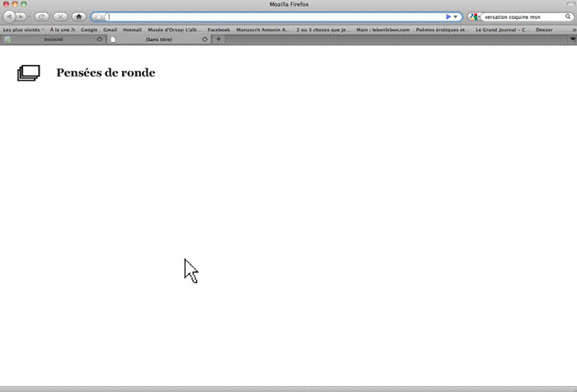This screenshot has width=577, height=392.
Task: Click the Back navigation arrow
Action: click(9, 16)
